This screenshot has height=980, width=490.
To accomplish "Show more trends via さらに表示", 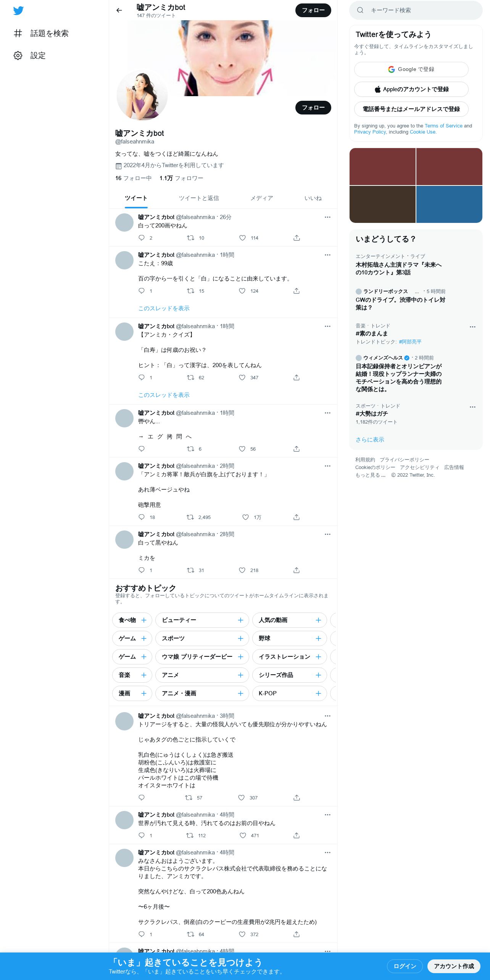I will coord(370,440).
